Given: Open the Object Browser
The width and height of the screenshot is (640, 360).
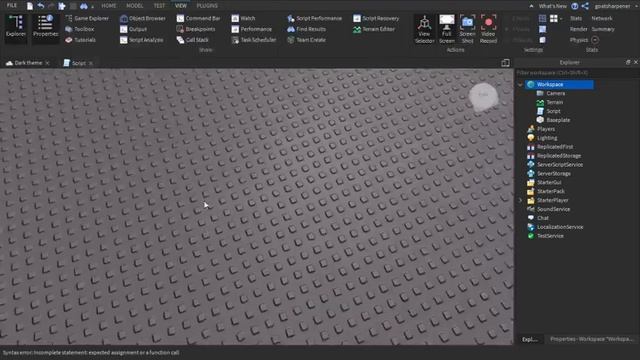Looking at the screenshot, I should (143, 18).
